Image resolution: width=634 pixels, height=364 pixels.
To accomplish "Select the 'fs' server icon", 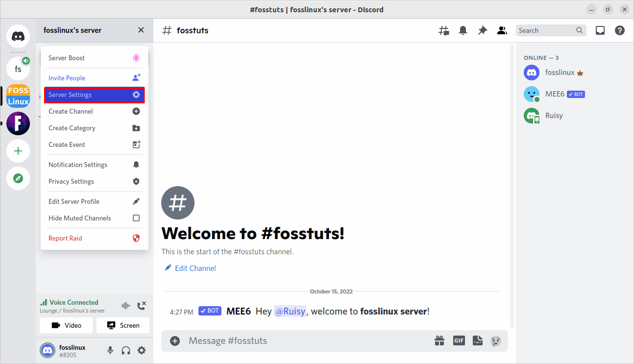I will point(18,69).
